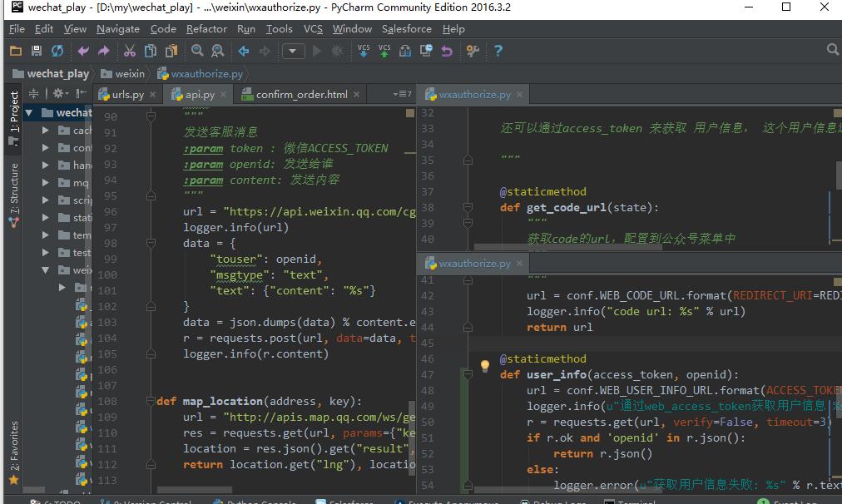Collapse the weix folder in Project tree
This screenshot has height=504, width=842.
click(x=46, y=269)
